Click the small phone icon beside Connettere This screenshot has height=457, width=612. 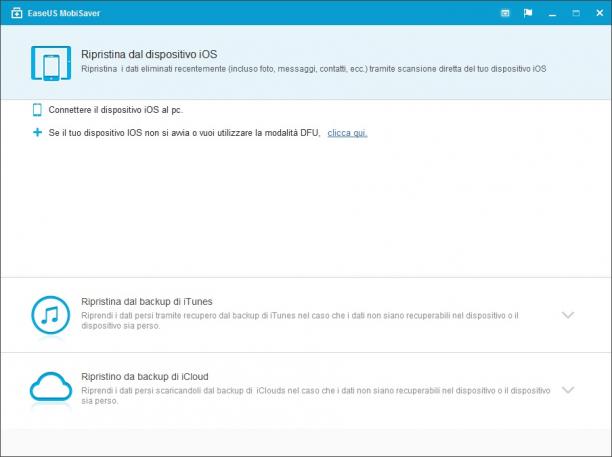[37, 110]
